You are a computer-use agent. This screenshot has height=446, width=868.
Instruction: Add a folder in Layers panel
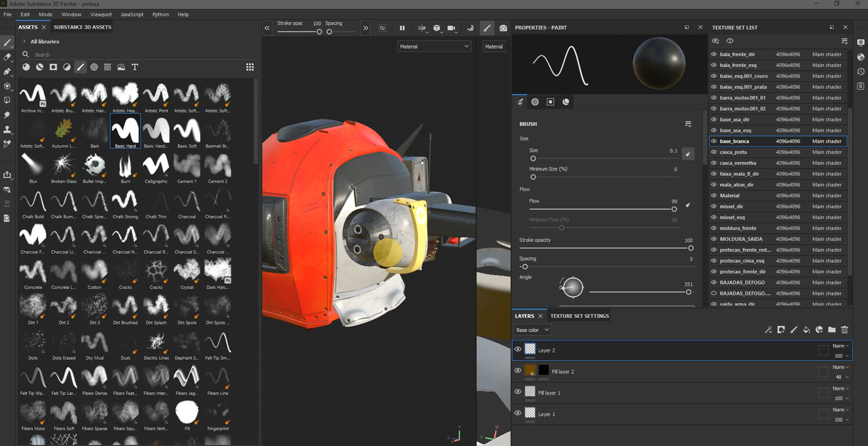click(x=832, y=330)
